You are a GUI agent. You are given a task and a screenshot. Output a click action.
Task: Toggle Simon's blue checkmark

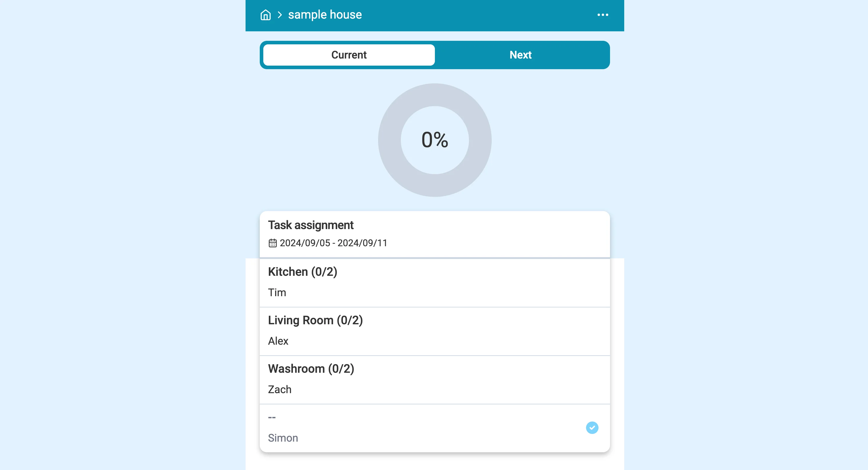[x=592, y=428]
